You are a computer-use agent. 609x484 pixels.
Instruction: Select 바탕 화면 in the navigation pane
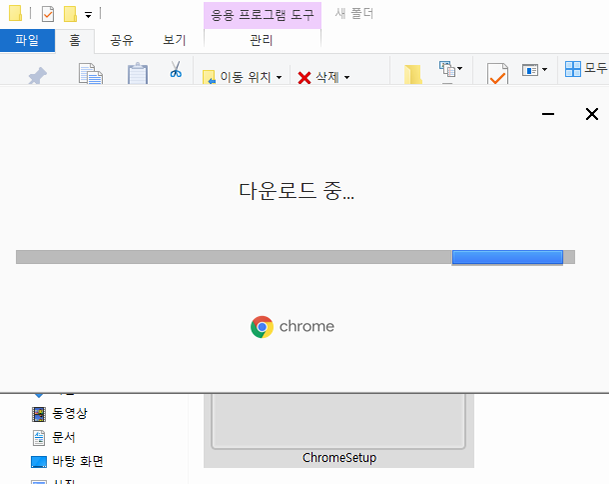67,461
